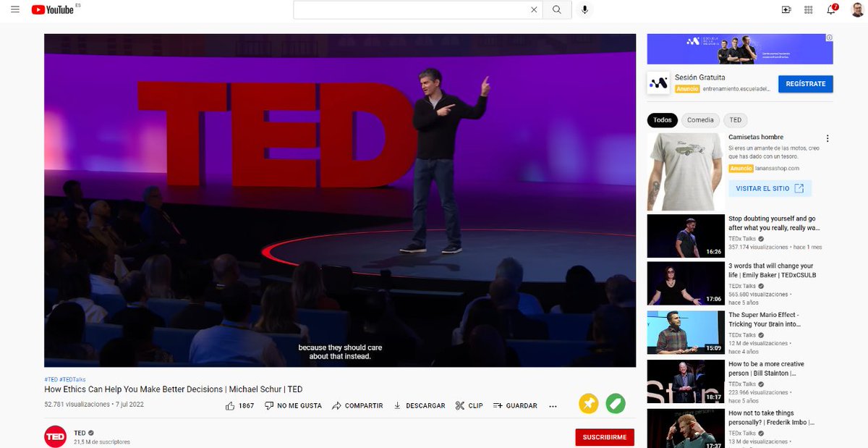Click the 'Camisetas hombre' ad title
868x448 pixels.
(x=756, y=137)
